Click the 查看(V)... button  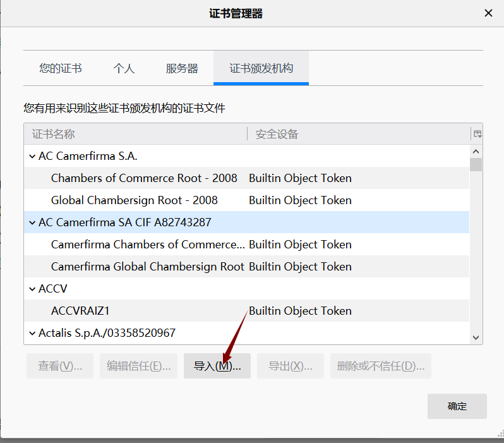coord(60,366)
